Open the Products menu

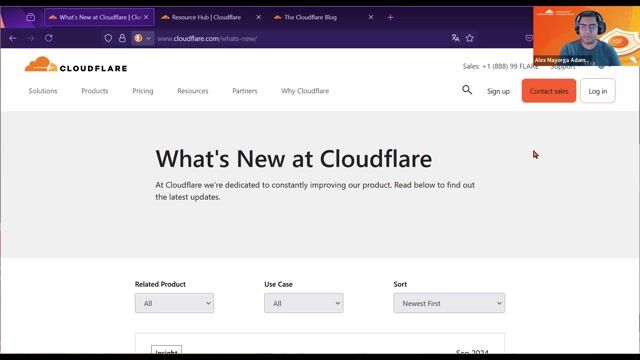(95, 91)
